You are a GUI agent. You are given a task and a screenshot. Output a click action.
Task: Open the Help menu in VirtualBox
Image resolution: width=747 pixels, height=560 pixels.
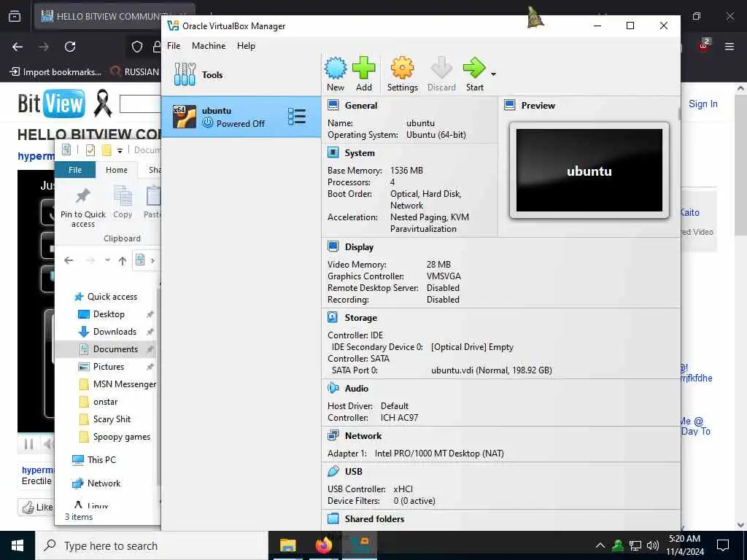[x=246, y=46]
